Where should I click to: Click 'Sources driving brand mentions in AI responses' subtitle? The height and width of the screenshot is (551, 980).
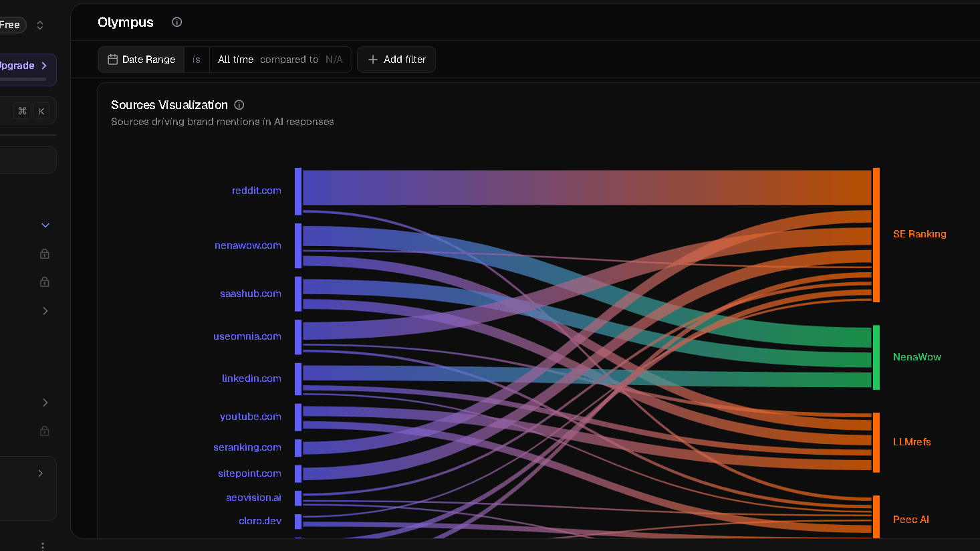click(223, 122)
